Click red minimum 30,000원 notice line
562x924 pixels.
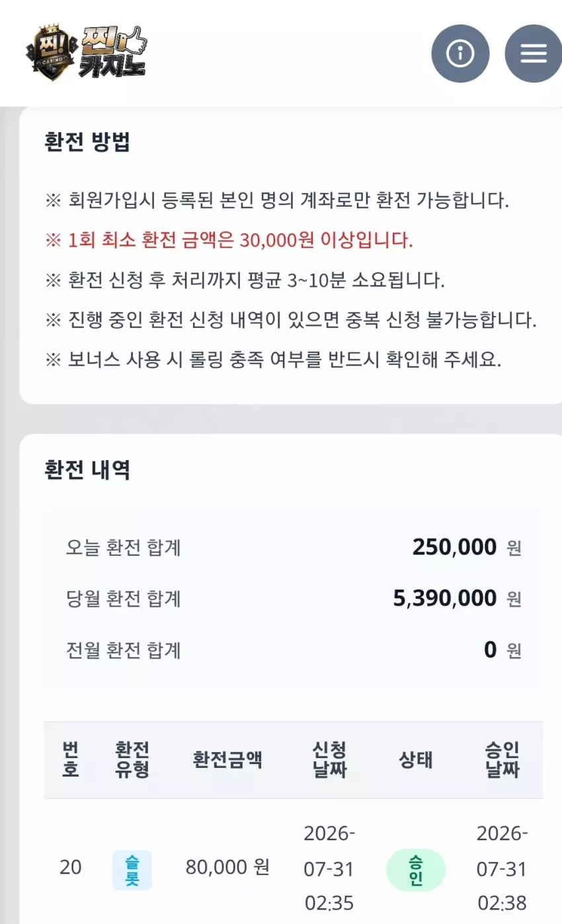[229, 240]
